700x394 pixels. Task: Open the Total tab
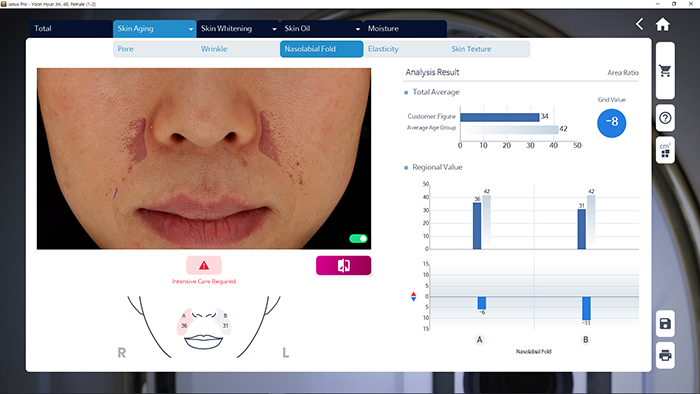pos(71,29)
